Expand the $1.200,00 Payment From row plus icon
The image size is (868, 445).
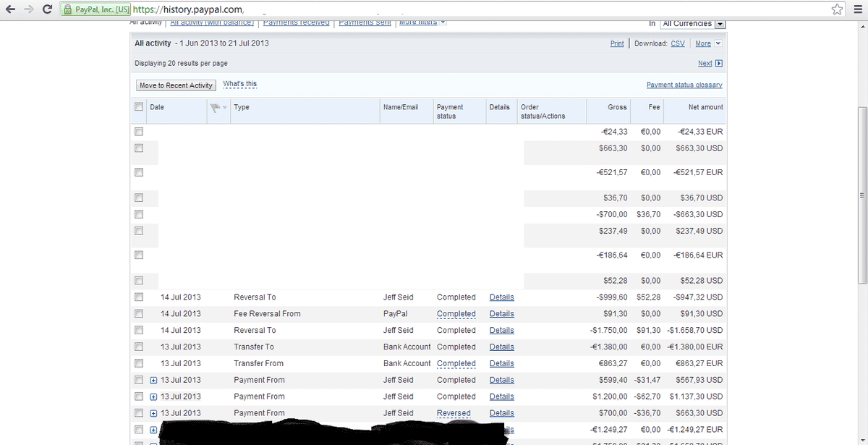[x=153, y=397]
